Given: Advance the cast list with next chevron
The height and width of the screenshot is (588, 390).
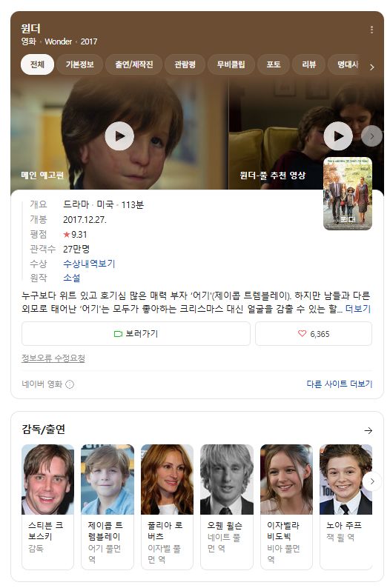Looking at the screenshot, I should tap(372, 481).
